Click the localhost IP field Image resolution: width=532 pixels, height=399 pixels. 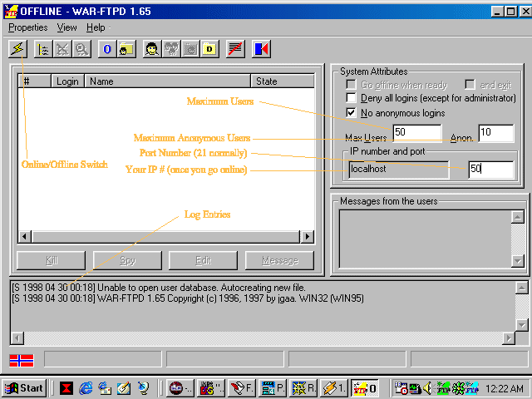click(399, 170)
